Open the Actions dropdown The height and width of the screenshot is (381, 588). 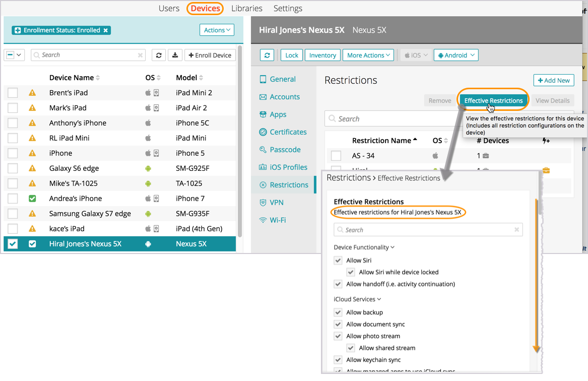pyautogui.click(x=217, y=30)
